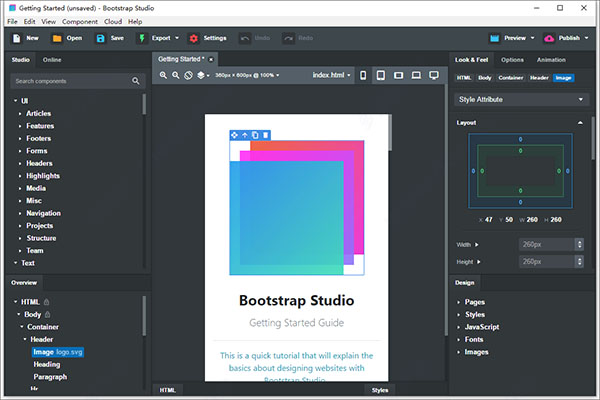
Task: Click the Height stepper arrows
Action: point(579,262)
